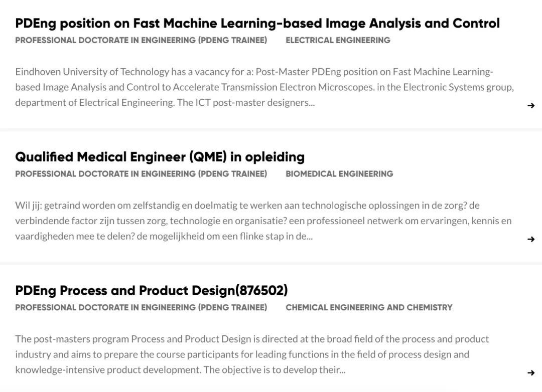Open PDEng Process and Product Design(876502) title

pos(152,291)
